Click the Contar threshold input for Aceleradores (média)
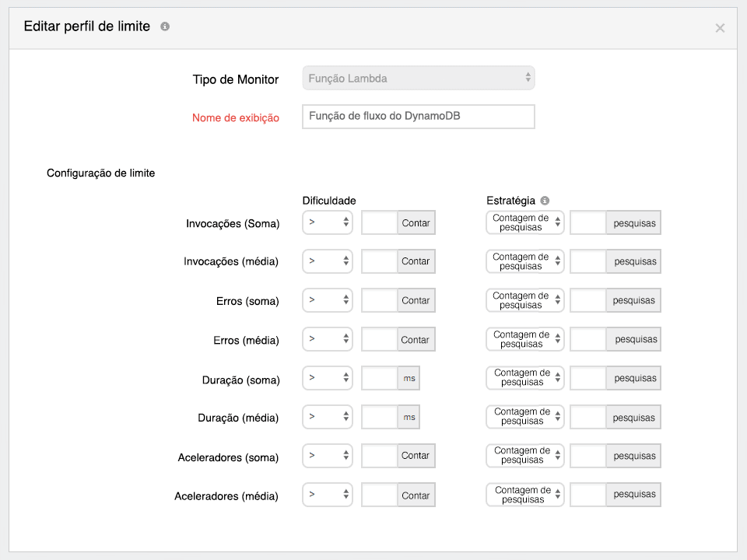747x560 pixels. coord(379,495)
